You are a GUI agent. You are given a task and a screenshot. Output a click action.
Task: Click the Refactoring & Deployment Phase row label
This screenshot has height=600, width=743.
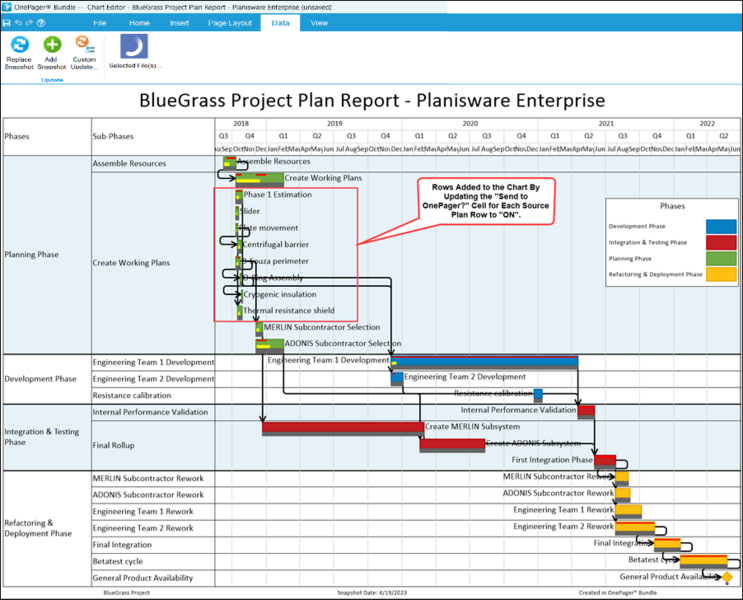[38, 528]
